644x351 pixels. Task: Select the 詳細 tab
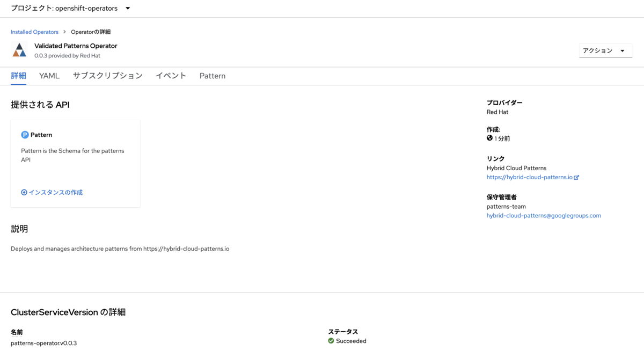point(18,76)
